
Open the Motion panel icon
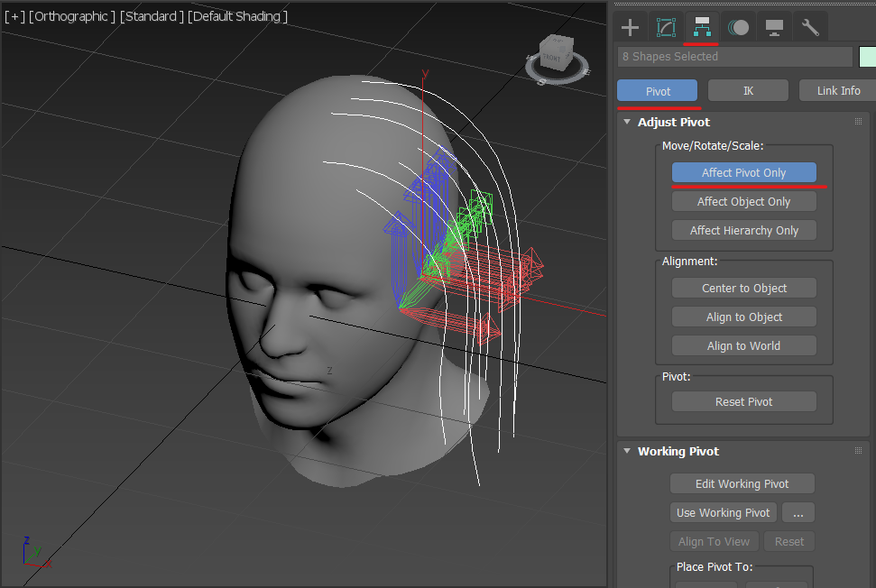(738, 27)
